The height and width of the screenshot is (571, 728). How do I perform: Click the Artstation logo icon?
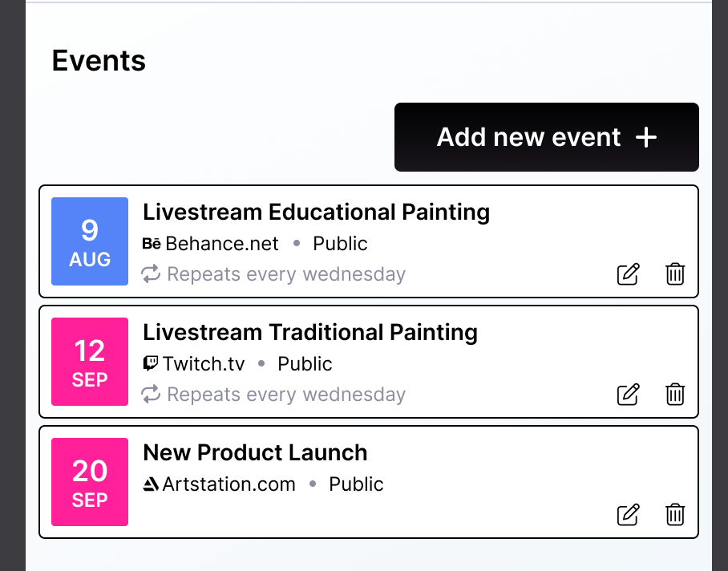[x=151, y=484]
